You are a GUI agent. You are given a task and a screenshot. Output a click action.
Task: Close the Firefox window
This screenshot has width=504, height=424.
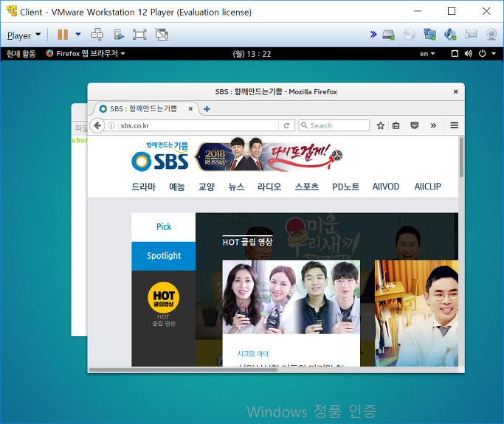click(x=455, y=91)
